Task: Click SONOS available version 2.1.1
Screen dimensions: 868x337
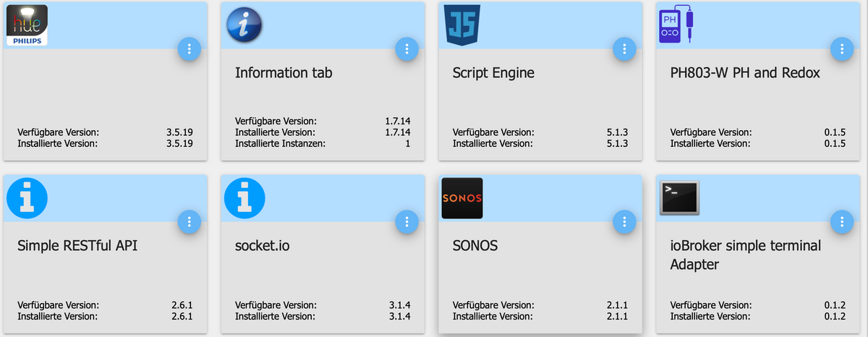Action: pos(617,305)
